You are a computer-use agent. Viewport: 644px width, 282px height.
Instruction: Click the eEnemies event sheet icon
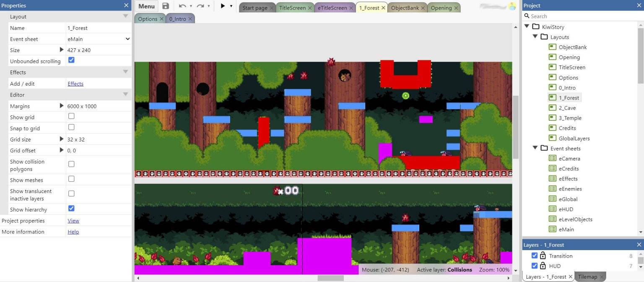(x=553, y=188)
